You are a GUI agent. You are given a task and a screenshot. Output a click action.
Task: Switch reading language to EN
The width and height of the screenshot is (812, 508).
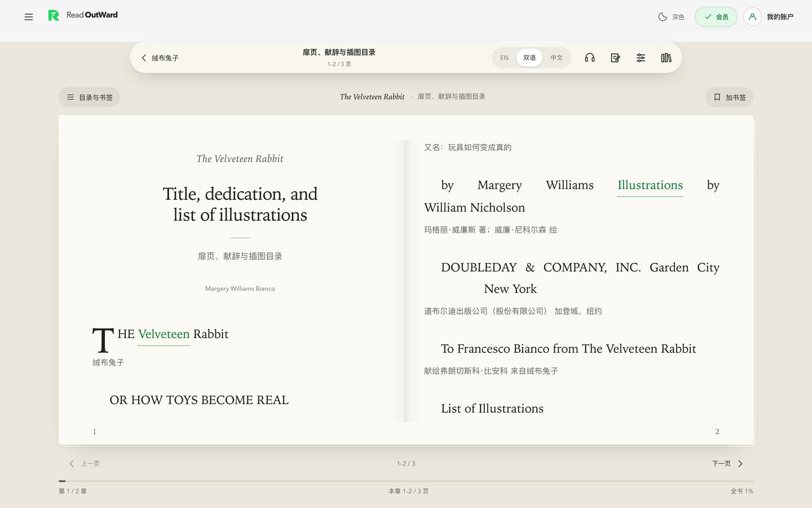click(x=504, y=58)
